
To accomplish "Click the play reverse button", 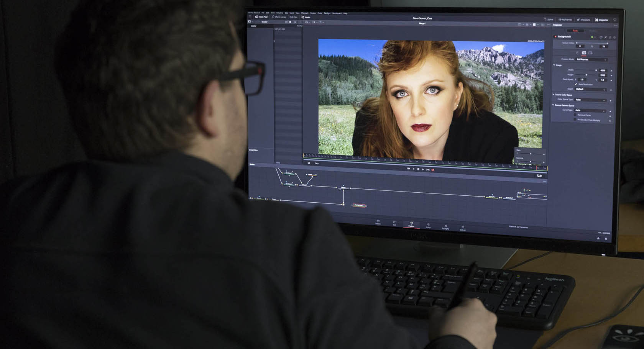I will pyautogui.click(x=413, y=169).
